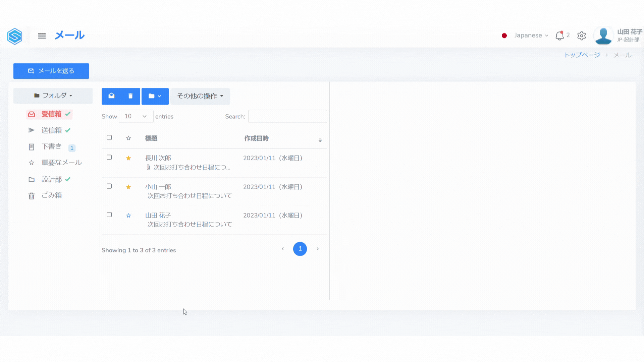
Task: Check the 小山 一郎 email checkbox
Action: click(109, 186)
